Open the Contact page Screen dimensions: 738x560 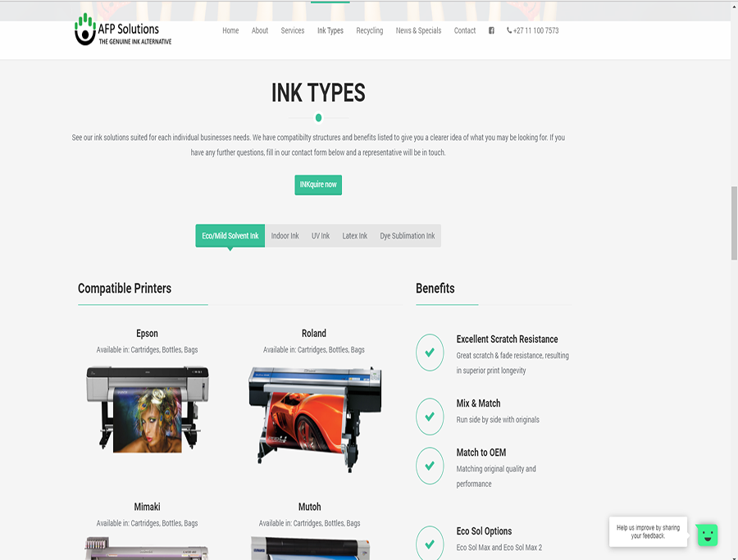[x=465, y=30]
